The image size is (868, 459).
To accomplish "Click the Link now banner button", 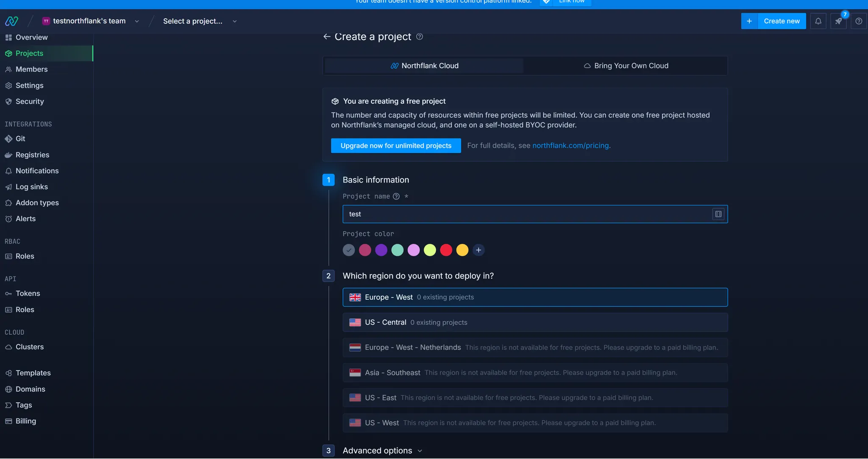I will pyautogui.click(x=565, y=2).
